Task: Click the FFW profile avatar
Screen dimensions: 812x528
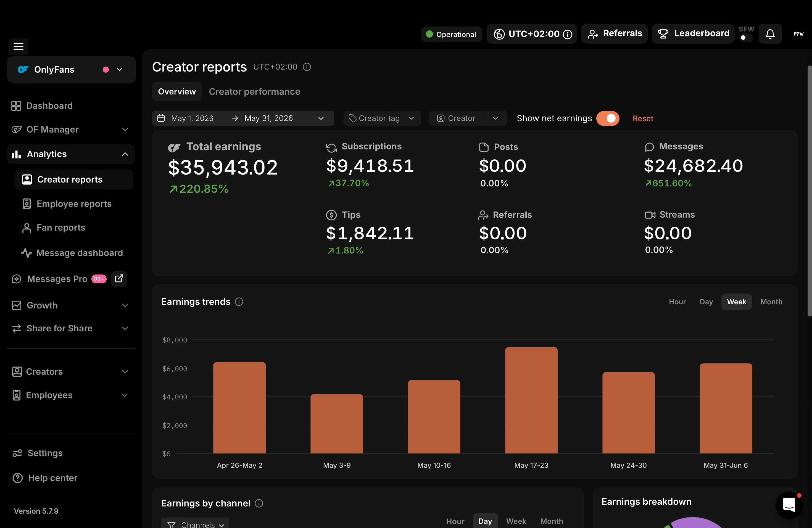Action: coord(798,34)
